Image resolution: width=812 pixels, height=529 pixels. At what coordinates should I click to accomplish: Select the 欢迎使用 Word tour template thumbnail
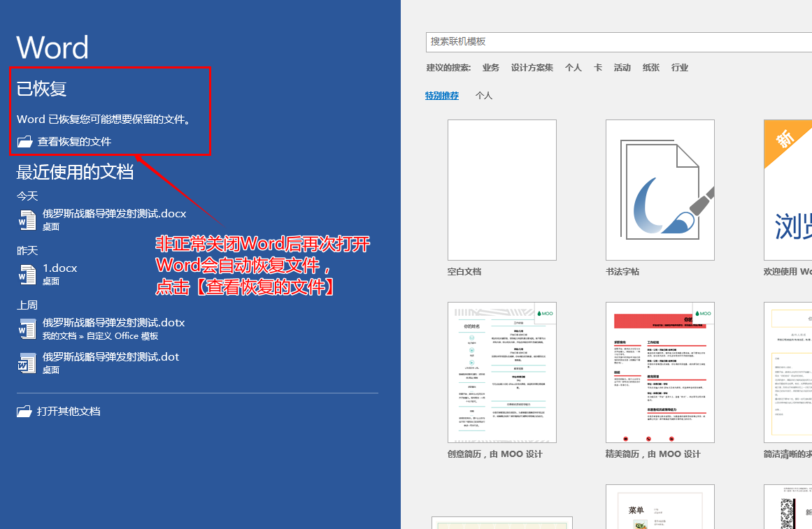[x=788, y=190]
